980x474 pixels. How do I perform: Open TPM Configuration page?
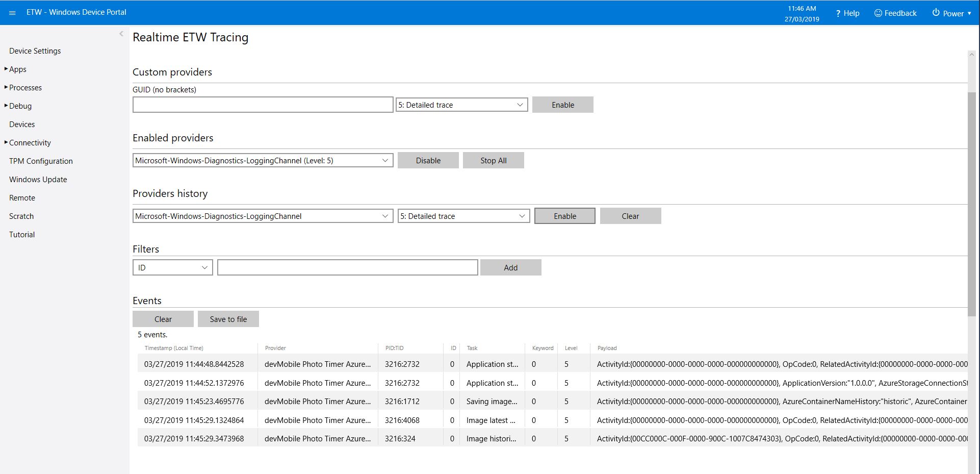(41, 161)
